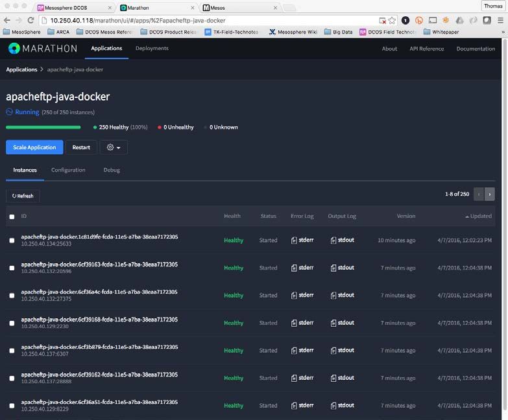
Task: Open the Chrome hamburger menu
Action: (501, 20)
